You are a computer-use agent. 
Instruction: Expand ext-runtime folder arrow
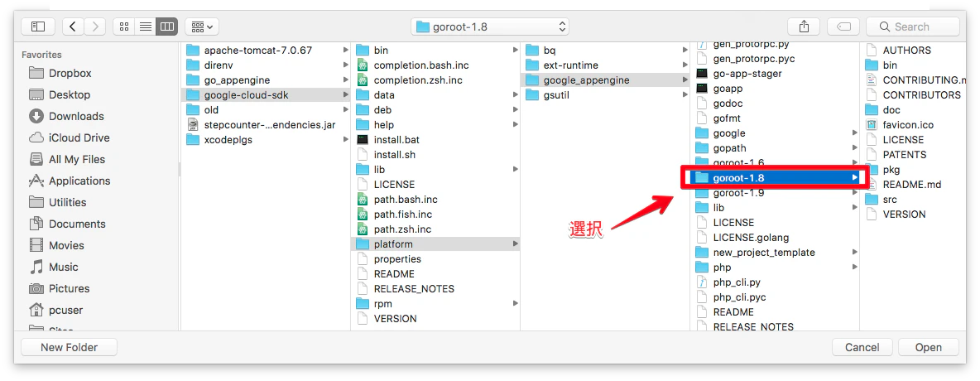click(x=685, y=65)
